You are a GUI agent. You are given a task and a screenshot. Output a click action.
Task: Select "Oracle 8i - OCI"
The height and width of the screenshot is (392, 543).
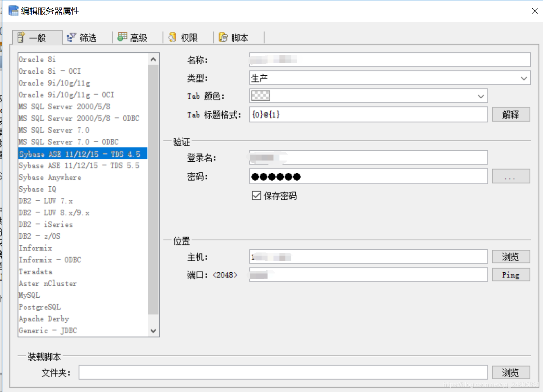[x=83, y=71]
